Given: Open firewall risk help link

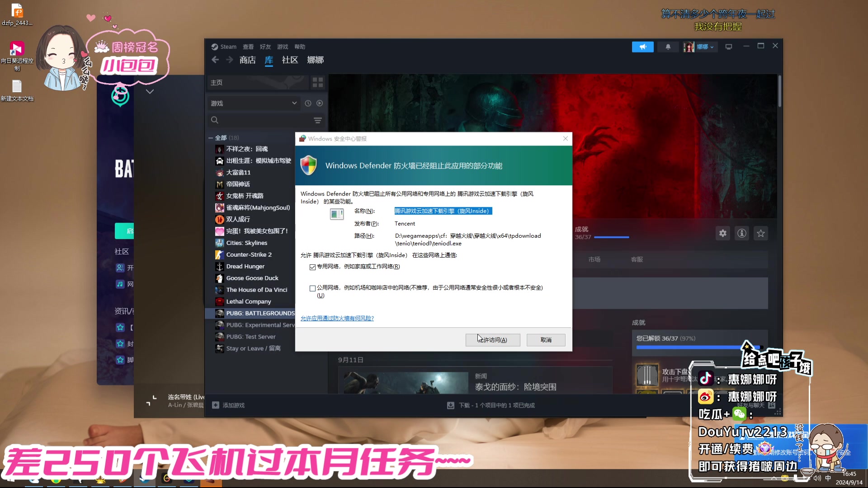Looking at the screenshot, I should [x=337, y=318].
